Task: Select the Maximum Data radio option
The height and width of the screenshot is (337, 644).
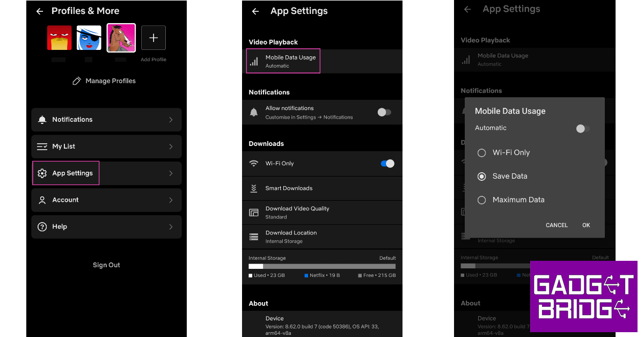Action: coord(482,200)
